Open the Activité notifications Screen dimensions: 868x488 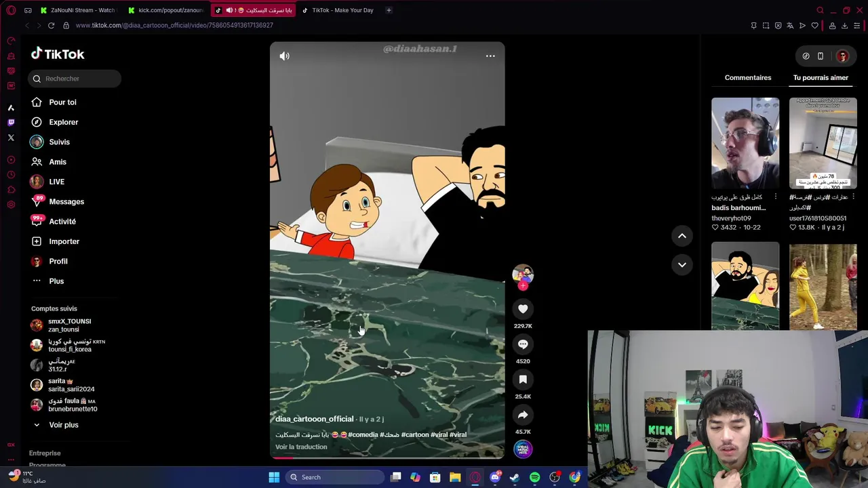[x=54, y=222]
